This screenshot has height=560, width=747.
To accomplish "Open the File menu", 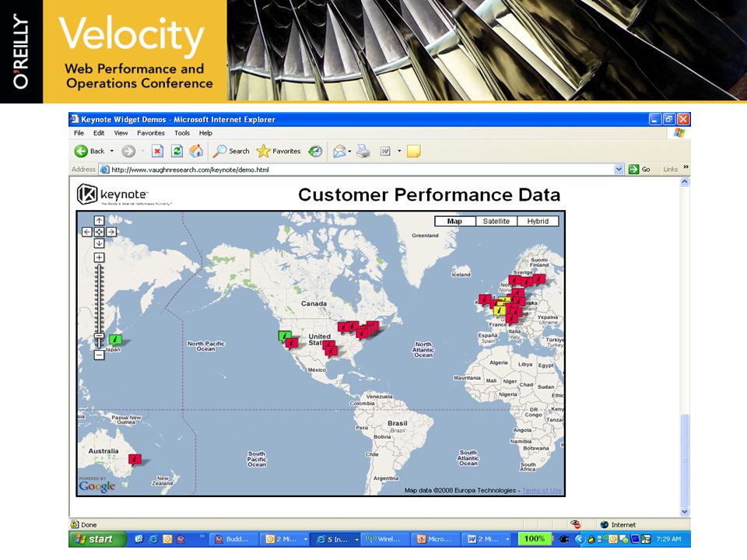I will coord(79,133).
